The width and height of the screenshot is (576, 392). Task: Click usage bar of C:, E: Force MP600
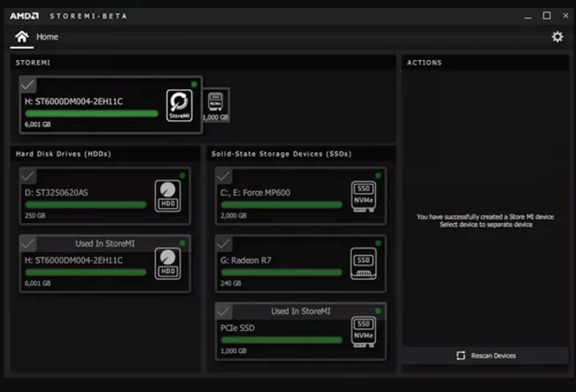click(281, 205)
